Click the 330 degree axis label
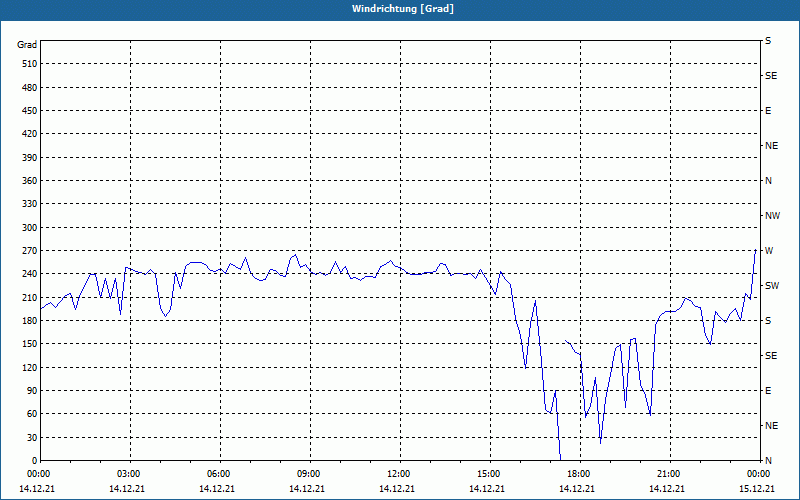The width and height of the screenshot is (800, 500). pos(29,204)
